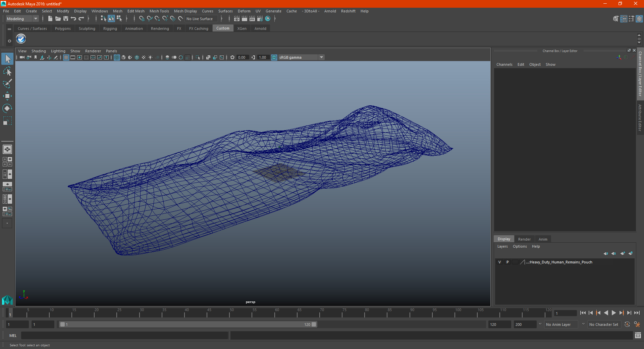Step forward one key

(622, 313)
